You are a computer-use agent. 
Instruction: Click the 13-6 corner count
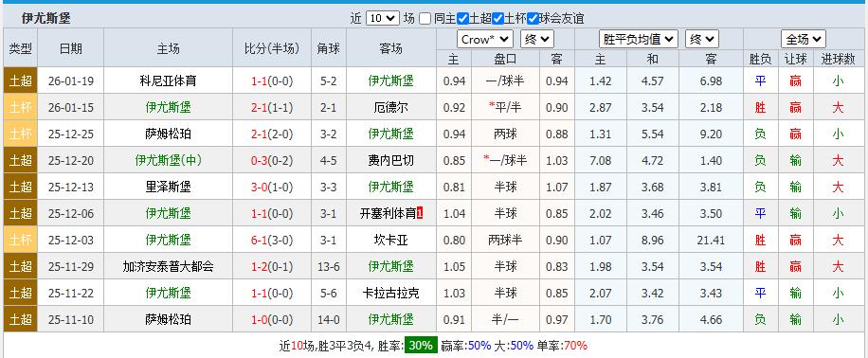[x=328, y=267]
